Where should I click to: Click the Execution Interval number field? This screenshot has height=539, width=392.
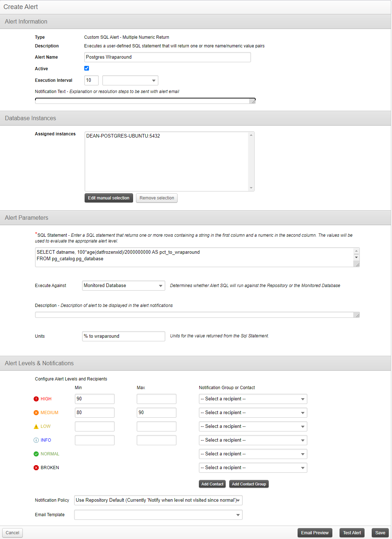(x=91, y=80)
